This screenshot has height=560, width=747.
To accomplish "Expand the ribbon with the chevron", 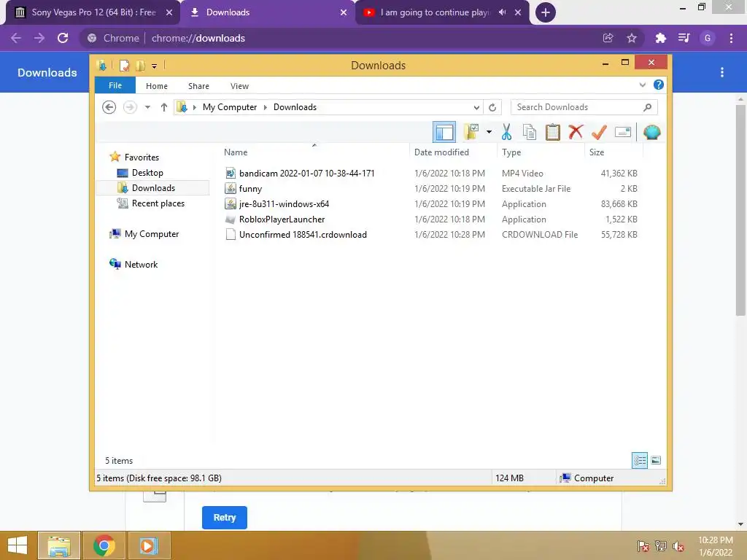I will pos(642,85).
